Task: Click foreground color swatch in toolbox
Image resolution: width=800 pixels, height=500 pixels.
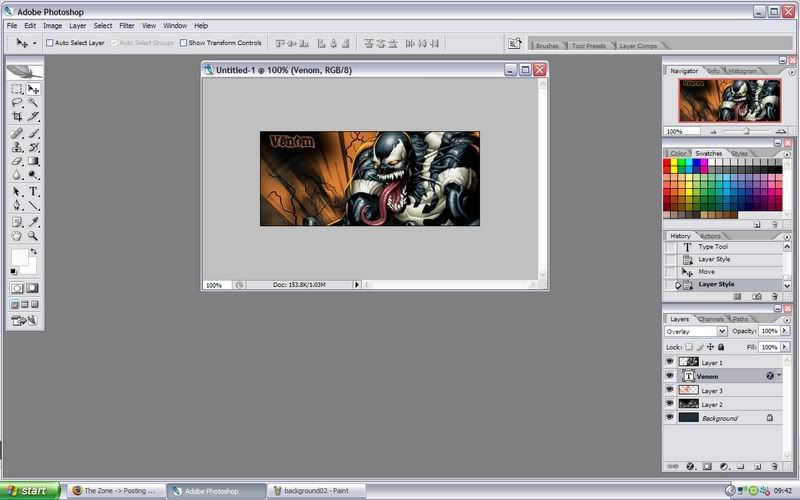Action: click(x=19, y=258)
